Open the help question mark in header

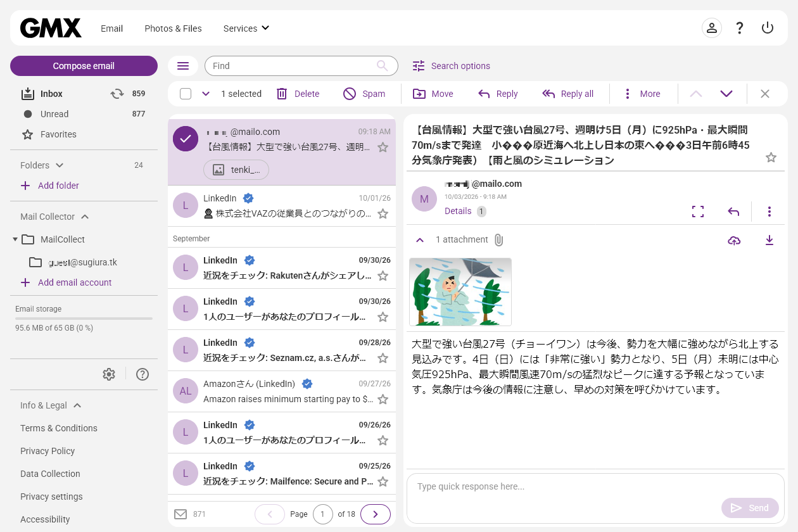(739, 28)
